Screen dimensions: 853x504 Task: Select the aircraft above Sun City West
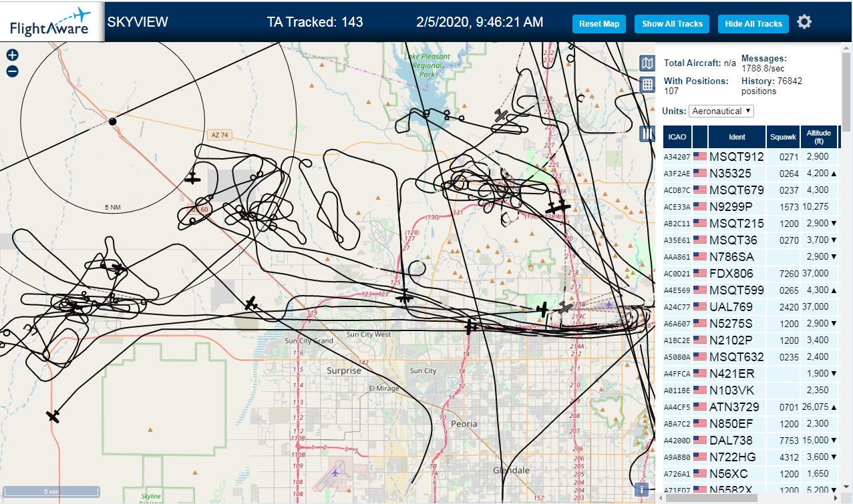(404, 297)
